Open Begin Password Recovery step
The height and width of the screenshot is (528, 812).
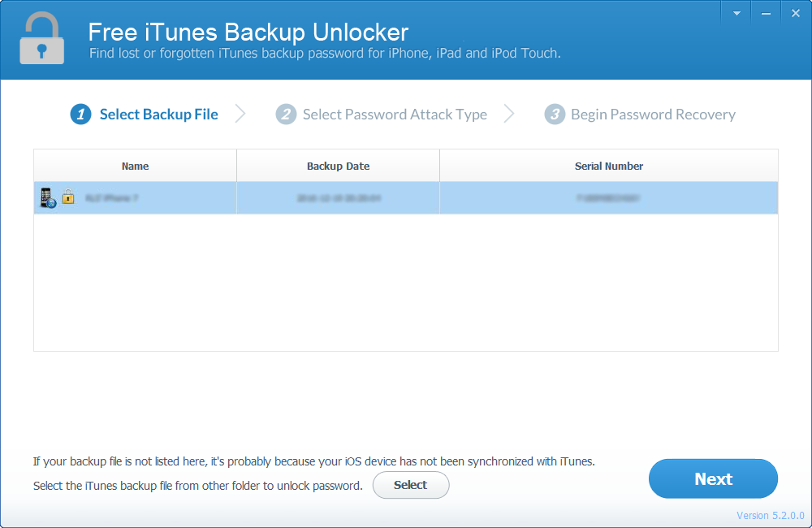tap(653, 115)
